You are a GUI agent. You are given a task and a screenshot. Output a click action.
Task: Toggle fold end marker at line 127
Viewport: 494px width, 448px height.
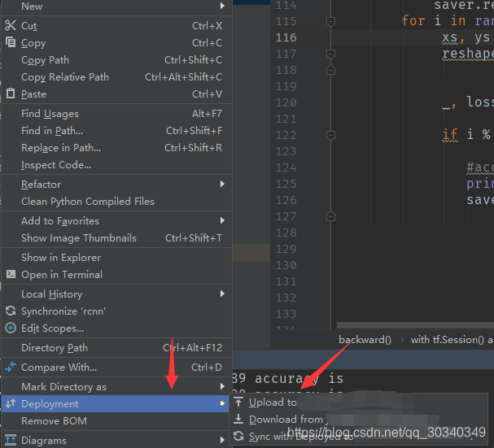[x=330, y=216]
